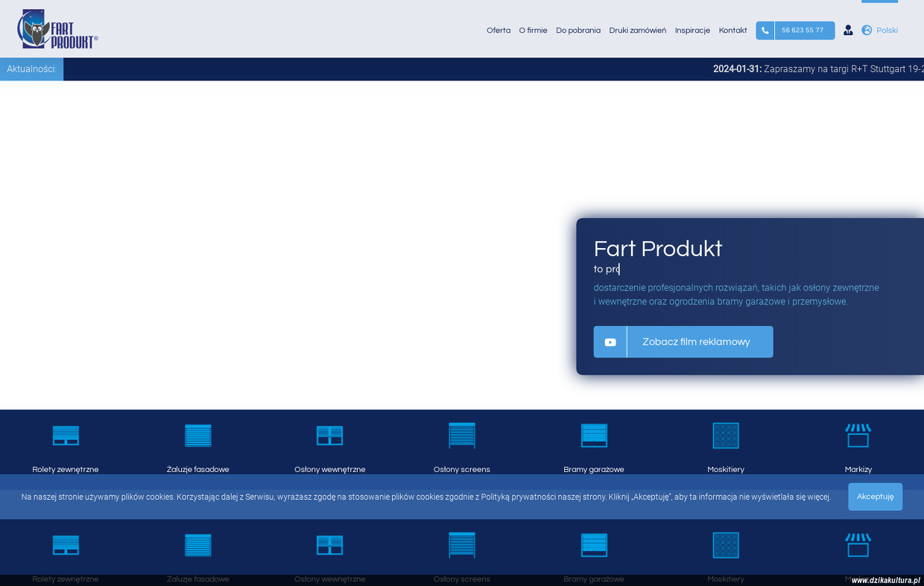Click bottom-row Bramy garażowe icon
This screenshot has width=924, height=586.
pos(594,545)
